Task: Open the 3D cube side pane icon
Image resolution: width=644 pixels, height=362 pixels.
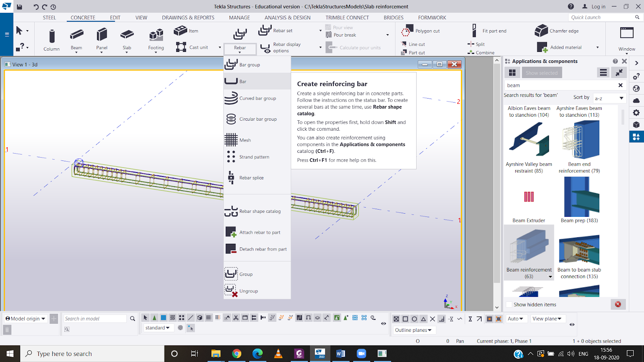Action: (x=636, y=125)
